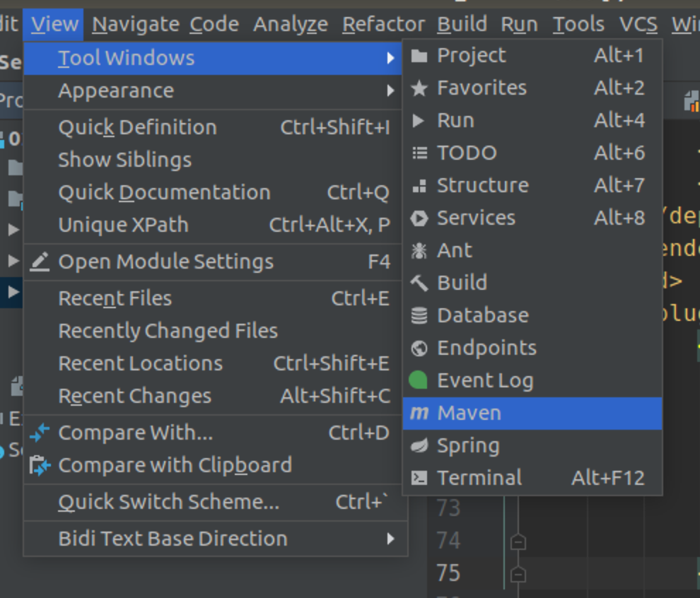Open the Navigate menu
The width and height of the screenshot is (700, 598).
136,24
